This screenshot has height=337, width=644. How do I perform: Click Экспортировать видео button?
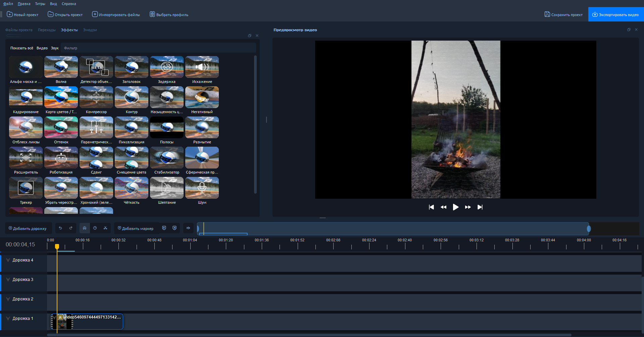tap(615, 14)
